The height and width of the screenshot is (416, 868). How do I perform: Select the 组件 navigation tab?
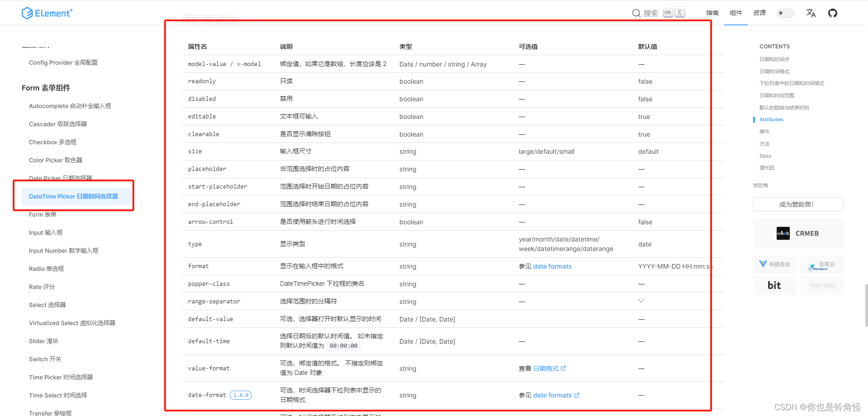(736, 13)
